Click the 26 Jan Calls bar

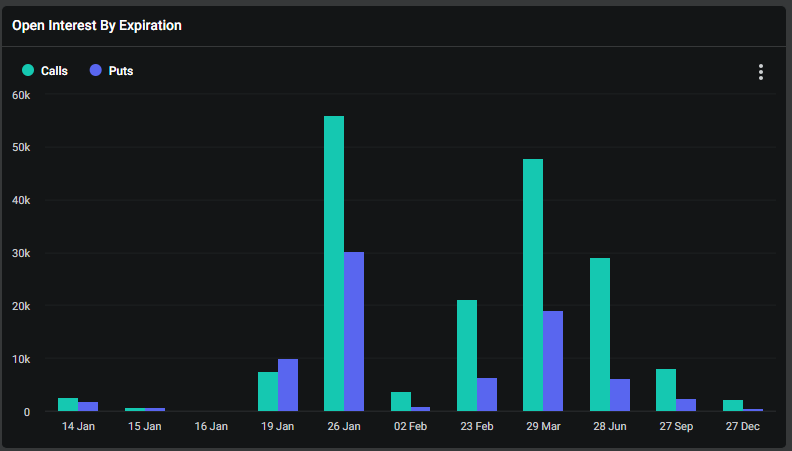pyautogui.click(x=334, y=264)
